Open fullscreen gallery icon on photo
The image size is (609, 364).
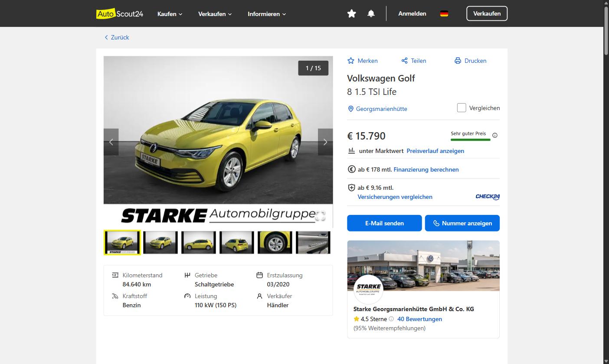(320, 216)
